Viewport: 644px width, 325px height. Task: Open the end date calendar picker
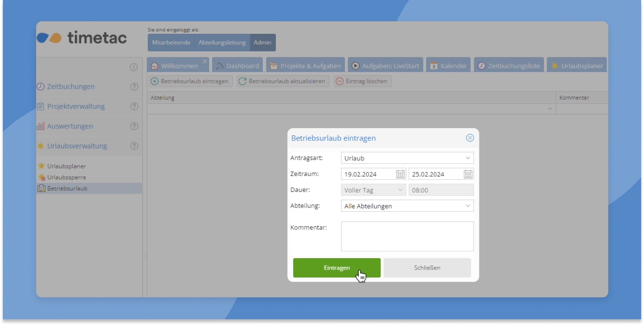(x=468, y=174)
